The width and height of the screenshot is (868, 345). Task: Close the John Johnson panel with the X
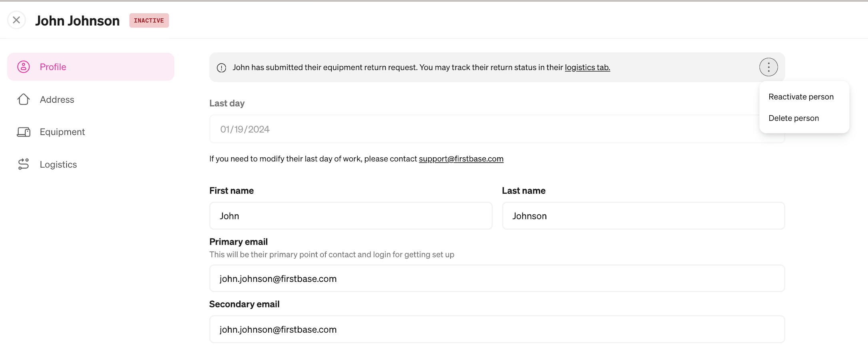pyautogui.click(x=16, y=20)
